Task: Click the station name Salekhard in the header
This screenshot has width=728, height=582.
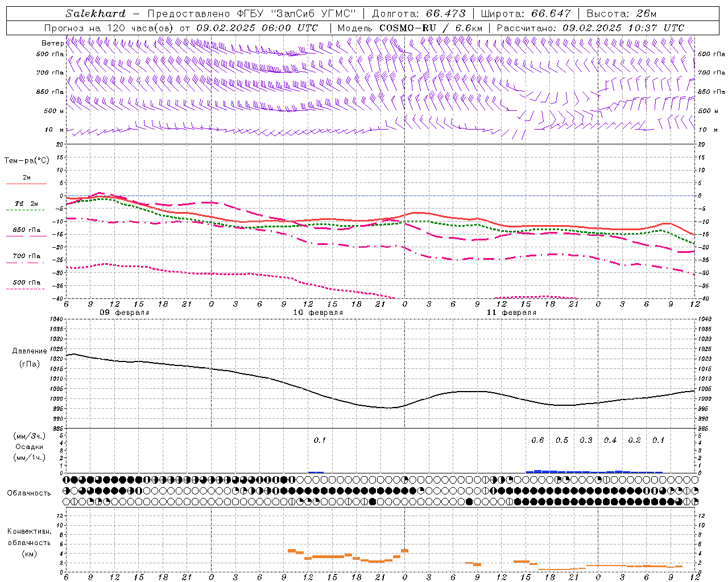Action: coord(96,14)
